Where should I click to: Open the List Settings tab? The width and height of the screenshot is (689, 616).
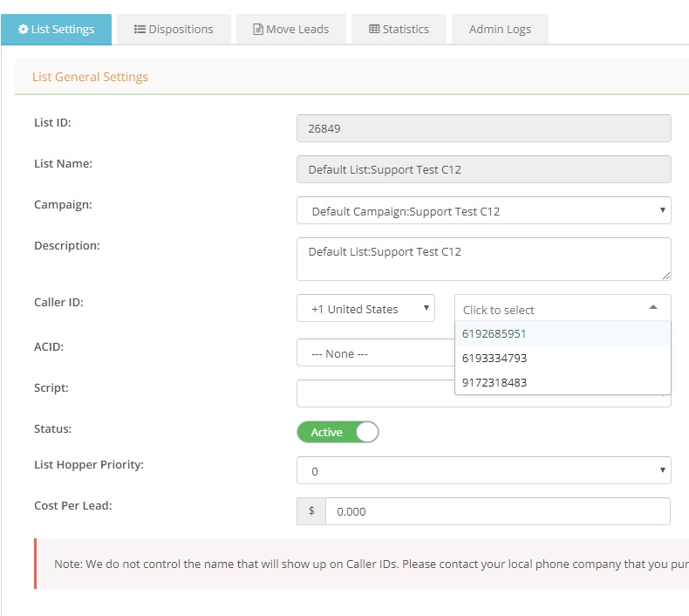click(x=56, y=30)
